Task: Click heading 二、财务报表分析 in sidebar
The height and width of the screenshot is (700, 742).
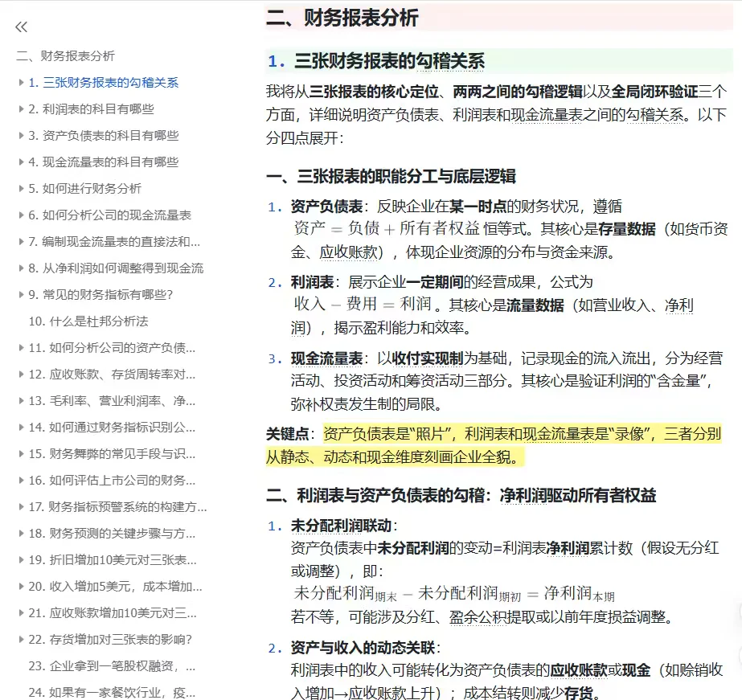Action: (x=68, y=56)
